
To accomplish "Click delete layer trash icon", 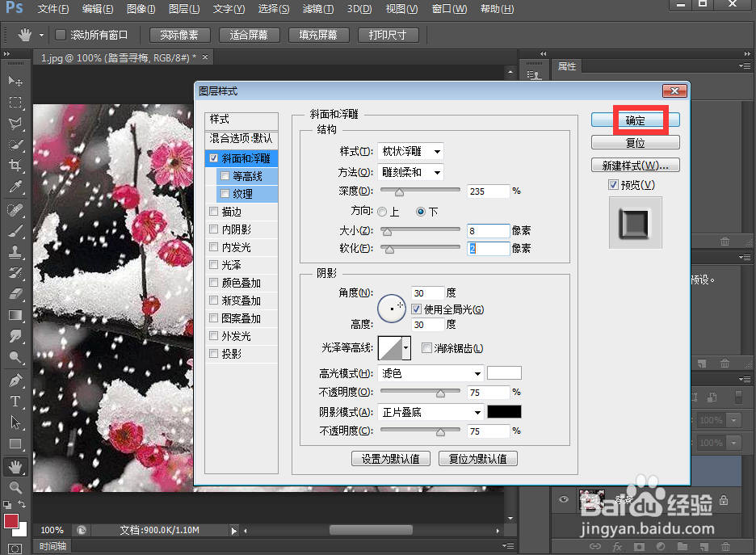I will (x=725, y=547).
